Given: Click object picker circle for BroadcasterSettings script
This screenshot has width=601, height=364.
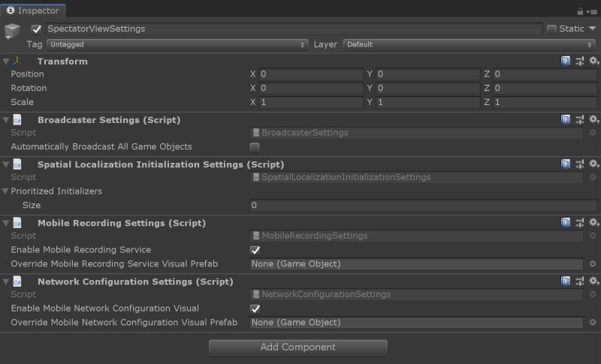Looking at the screenshot, I should [x=593, y=132].
